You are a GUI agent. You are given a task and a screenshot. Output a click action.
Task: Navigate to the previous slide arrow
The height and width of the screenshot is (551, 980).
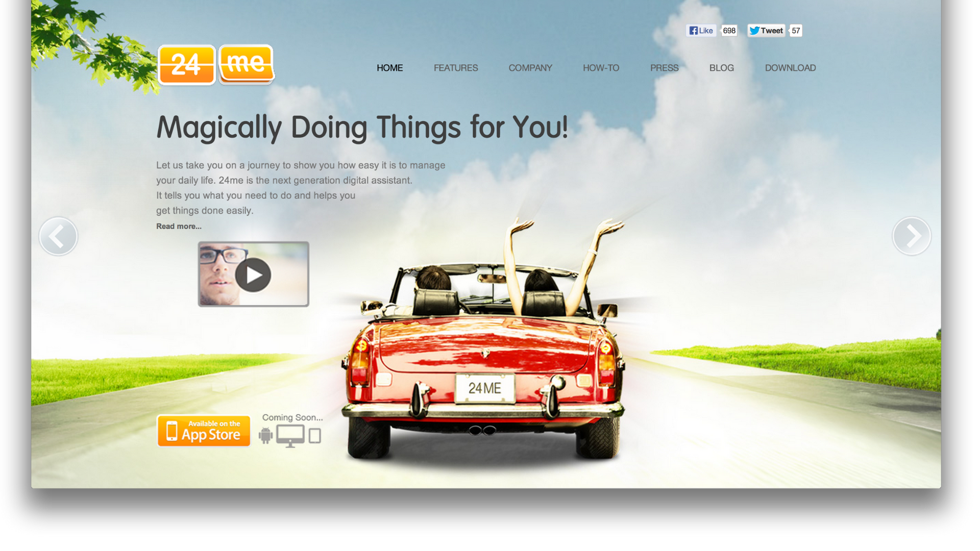pyautogui.click(x=58, y=236)
